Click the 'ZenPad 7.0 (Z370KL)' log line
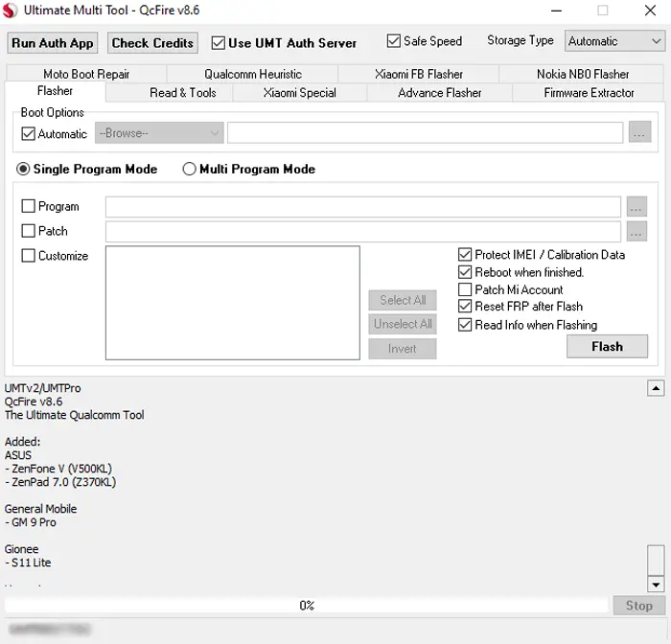 click(x=60, y=482)
